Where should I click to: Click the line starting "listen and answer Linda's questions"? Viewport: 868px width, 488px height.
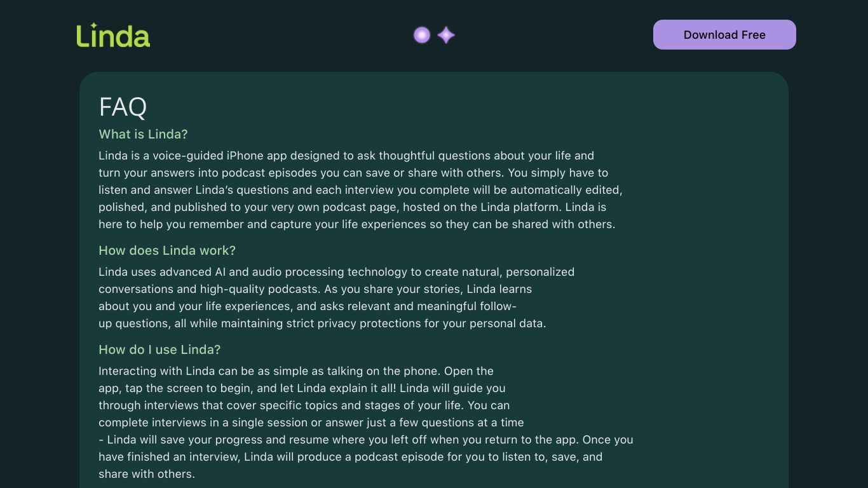point(360,190)
